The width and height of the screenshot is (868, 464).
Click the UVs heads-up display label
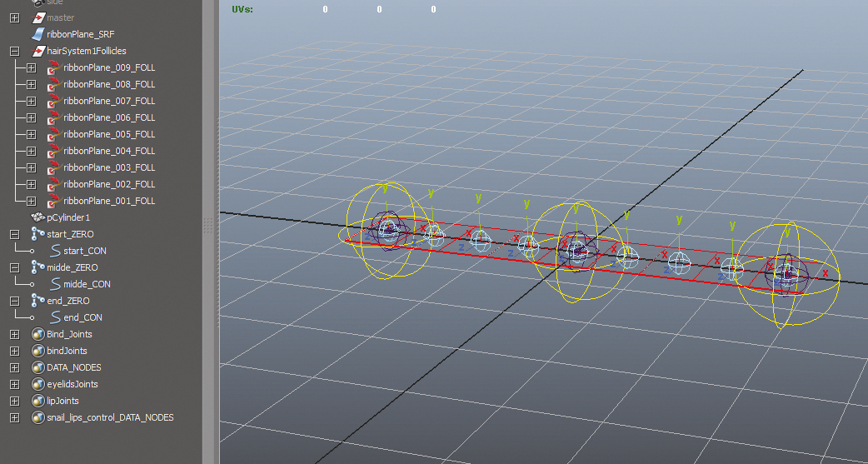coord(242,9)
